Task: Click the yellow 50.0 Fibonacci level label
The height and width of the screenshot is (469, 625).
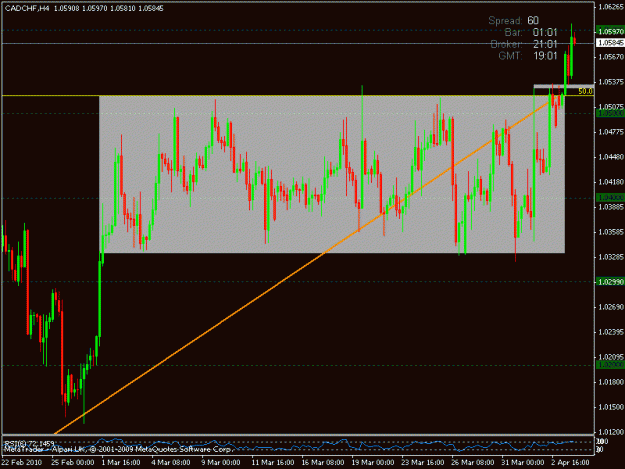Action: pyautogui.click(x=585, y=91)
